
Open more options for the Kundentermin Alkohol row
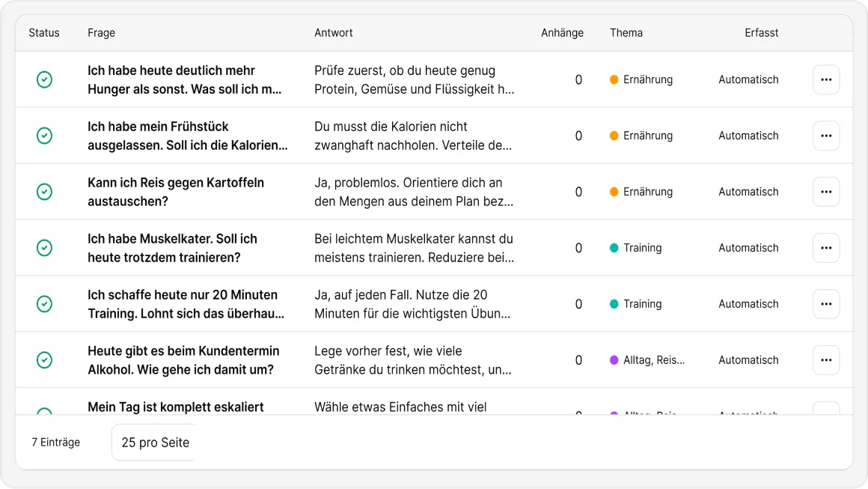click(826, 360)
